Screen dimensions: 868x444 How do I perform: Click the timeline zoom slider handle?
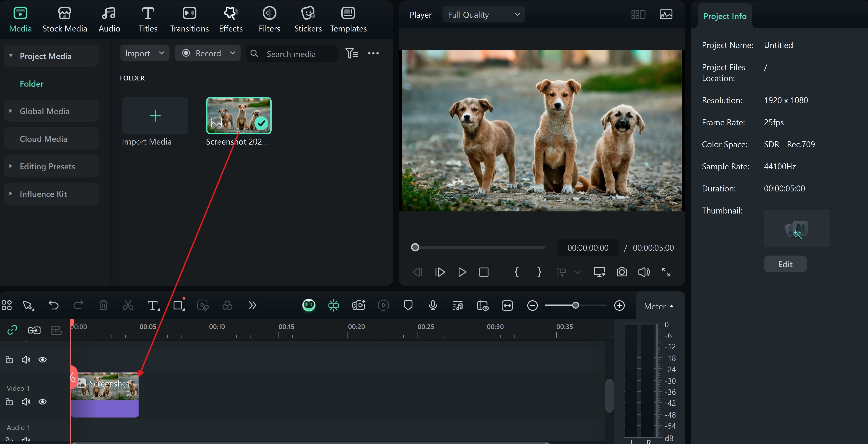[x=575, y=305]
